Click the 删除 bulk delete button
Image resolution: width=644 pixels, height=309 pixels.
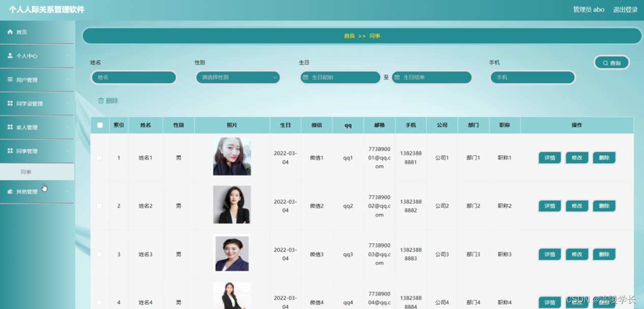(108, 101)
